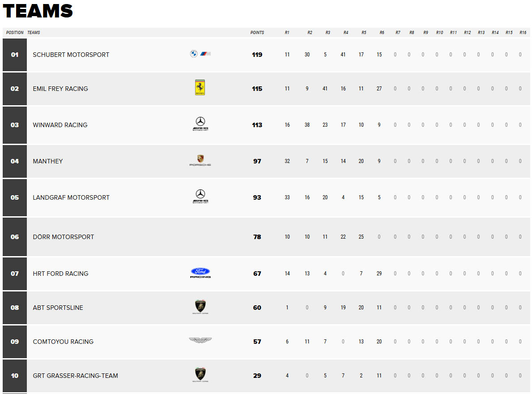Click the R6 column header

(x=382, y=33)
